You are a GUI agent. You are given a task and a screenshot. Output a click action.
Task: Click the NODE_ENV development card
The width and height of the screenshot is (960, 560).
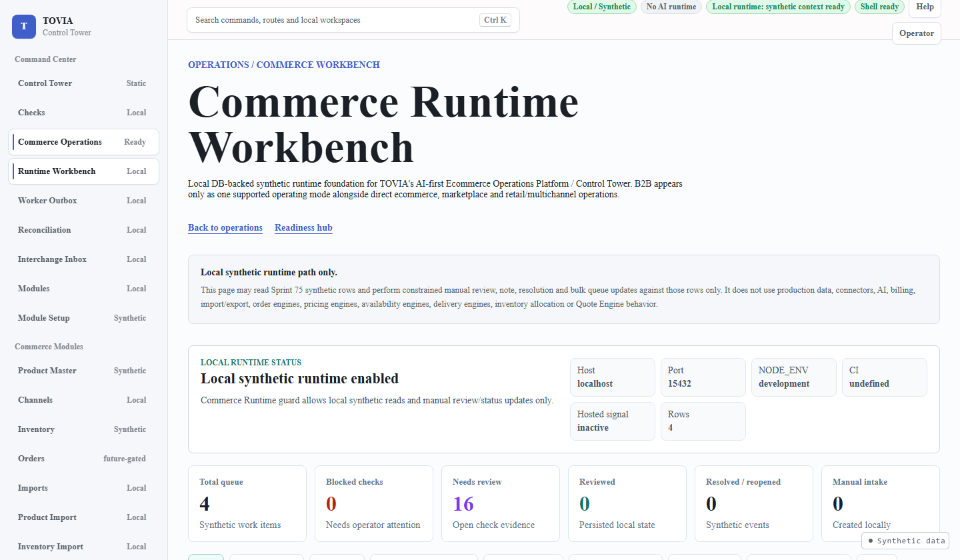(794, 377)
